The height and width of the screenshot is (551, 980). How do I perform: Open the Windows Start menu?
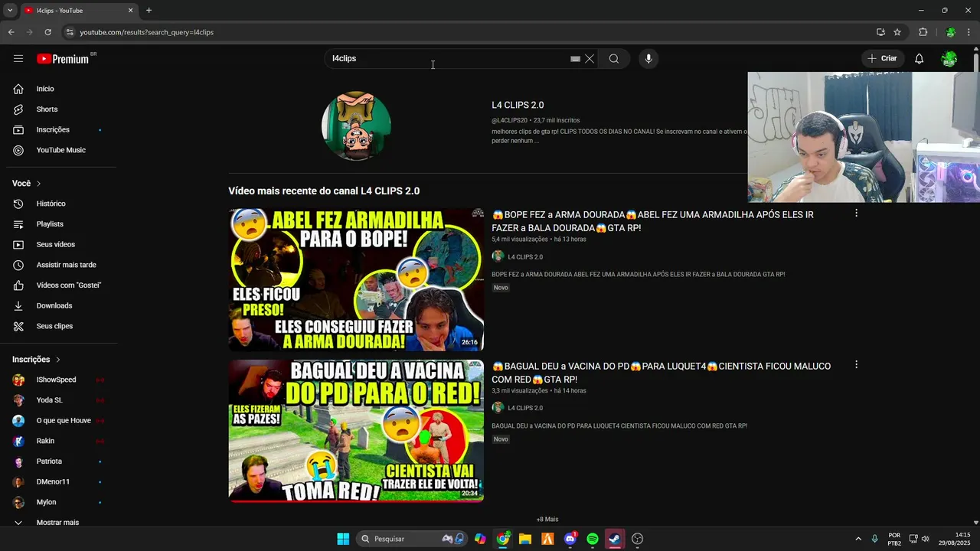(343, 539)
